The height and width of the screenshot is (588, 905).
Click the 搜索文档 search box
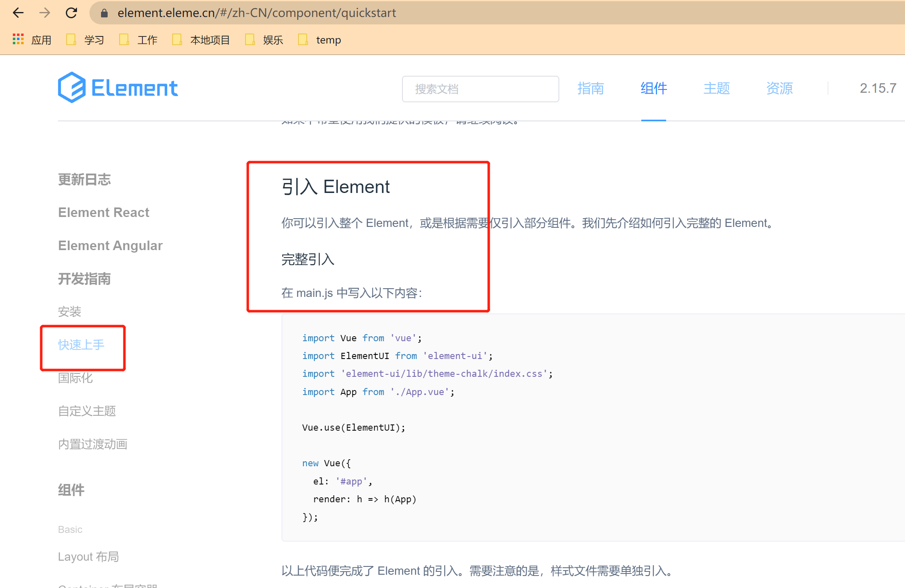point(480,89)
